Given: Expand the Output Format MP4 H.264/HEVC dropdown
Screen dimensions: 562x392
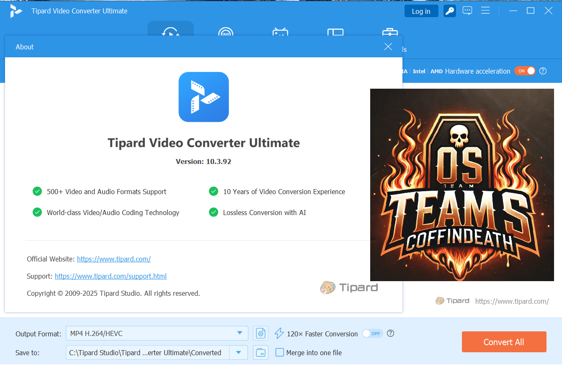Looking at the screenshot, I should 157,333.
